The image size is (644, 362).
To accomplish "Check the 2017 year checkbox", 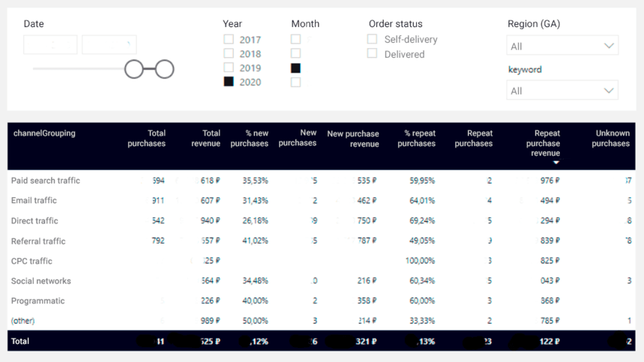I will pos(229,40).
